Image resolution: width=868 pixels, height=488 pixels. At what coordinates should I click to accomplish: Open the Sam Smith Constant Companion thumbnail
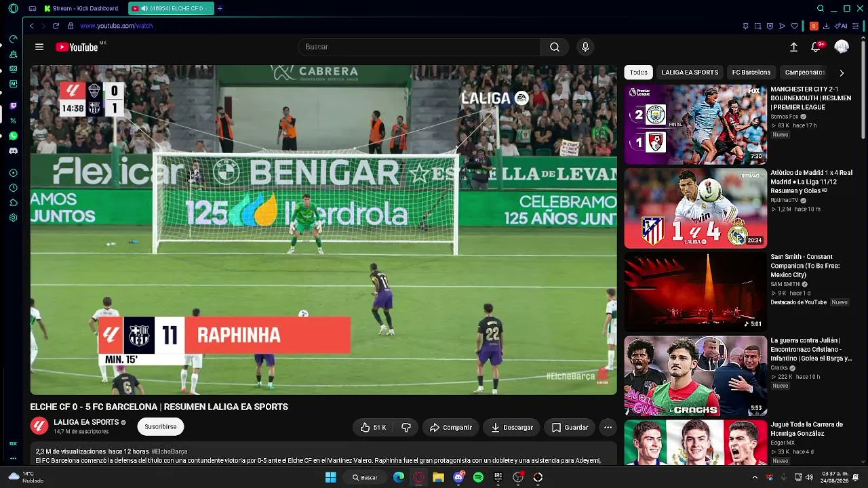(696, 293)
